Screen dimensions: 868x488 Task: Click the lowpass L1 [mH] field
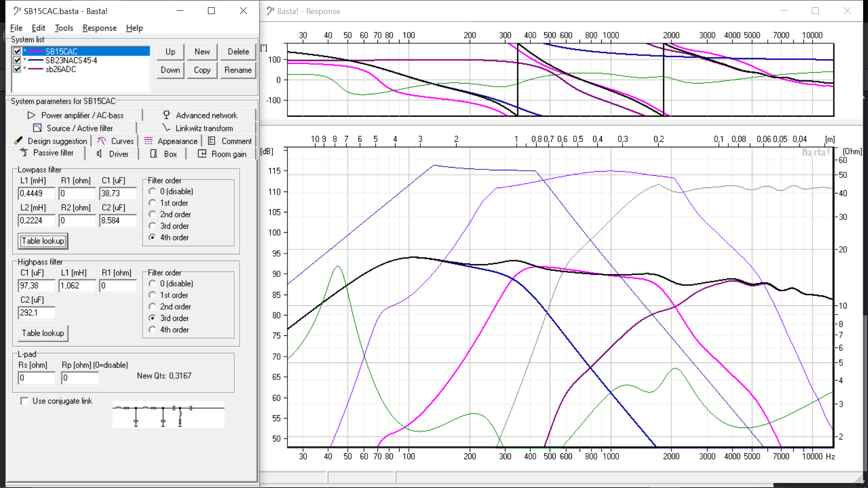point(37,193)
